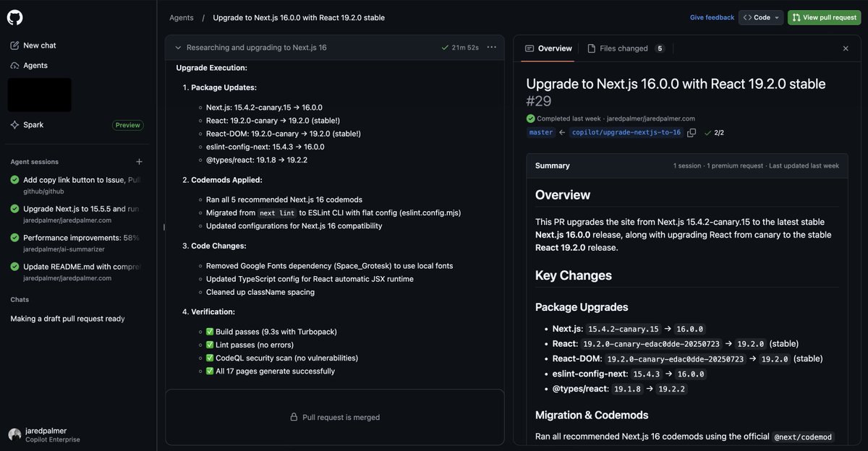Open session Performance improvements: 58%

click(x=75, y=243)
